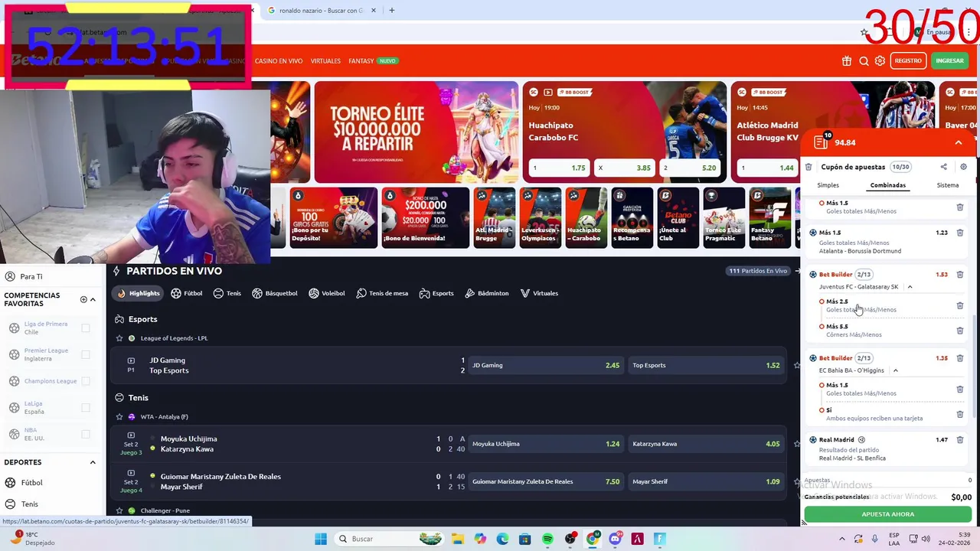
Task: Favorite the WTA - Antalya (F) star
Action: pyautogui.click(x=119, y=417)
